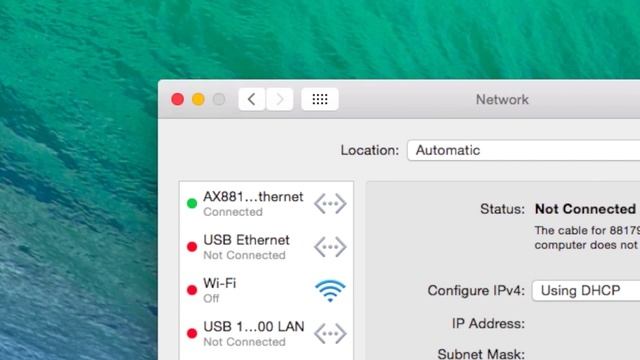Click "Off" under Wi-Fi
The height and width of the screenshot is (360, 640).
pos(211,299)
